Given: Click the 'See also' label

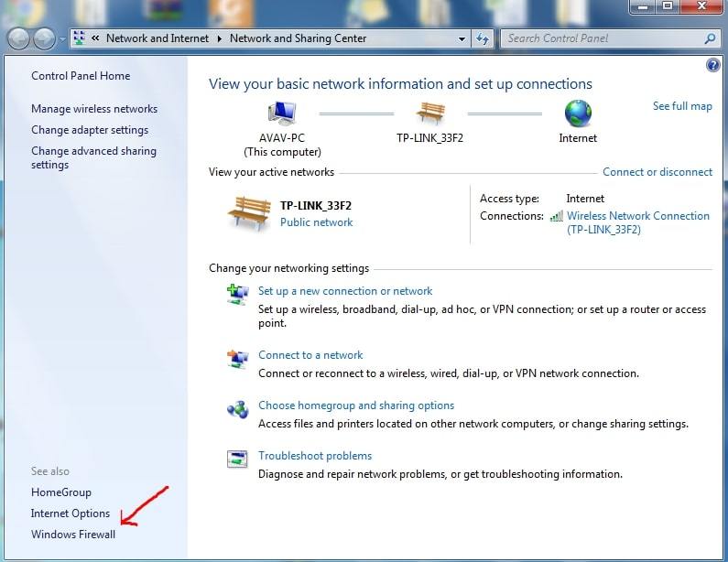Looking at the screenshot, I should click(50, 471).
